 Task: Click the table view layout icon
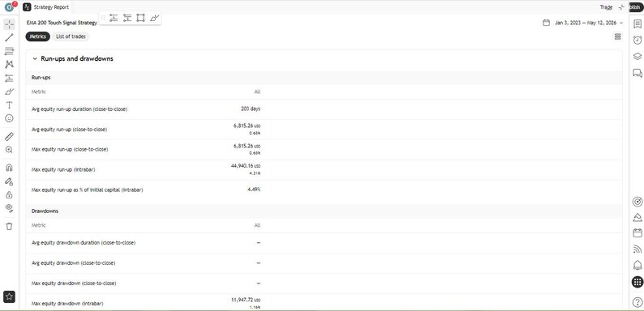pos(617,37)
